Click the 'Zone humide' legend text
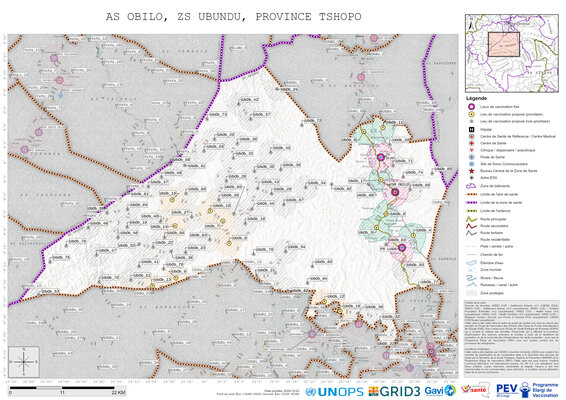This screenshot has height=400, width=566. 490,270
